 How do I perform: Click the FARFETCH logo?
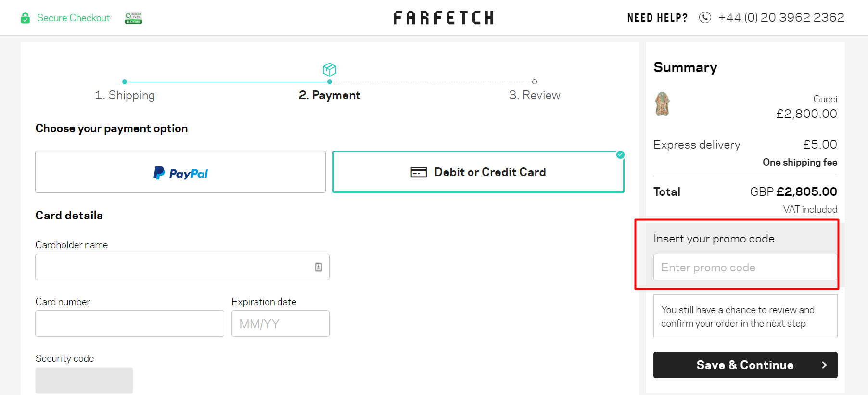pos(443,17)
